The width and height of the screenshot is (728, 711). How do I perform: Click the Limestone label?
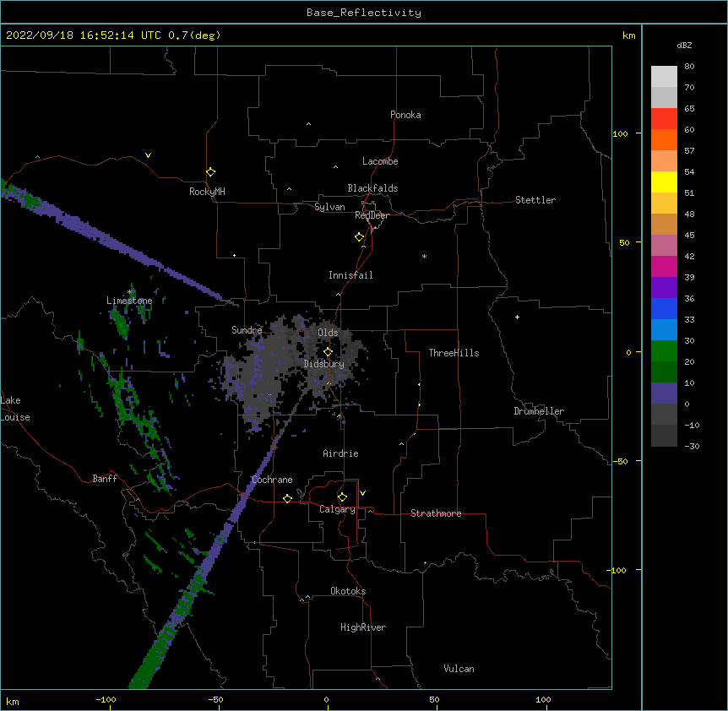129,301
